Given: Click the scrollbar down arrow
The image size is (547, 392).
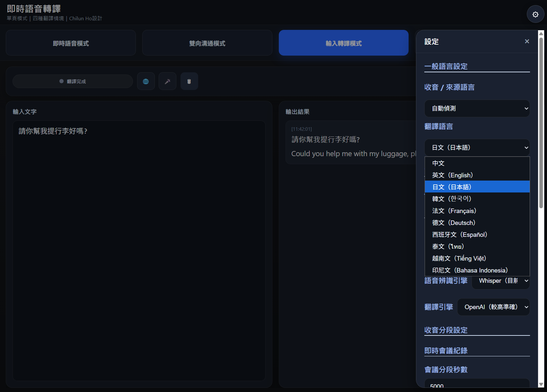Looking at the screenshot, I should click(x=541, y=384).
